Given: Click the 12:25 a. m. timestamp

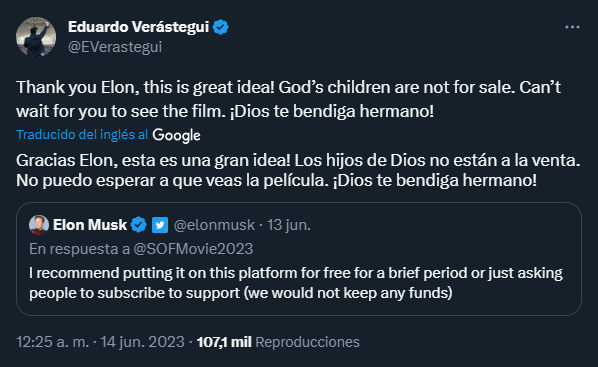Looking at the screenshot, I should pyautogui.click(x=52, y=342).
